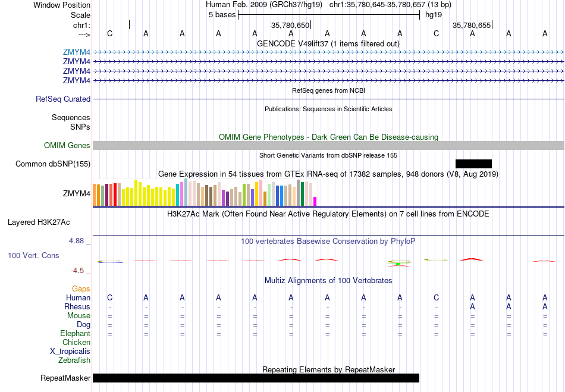Click the SNPs subtrack label
This screenshot has height=392, width=565.
pyautogui.click(x=80, y=127)
